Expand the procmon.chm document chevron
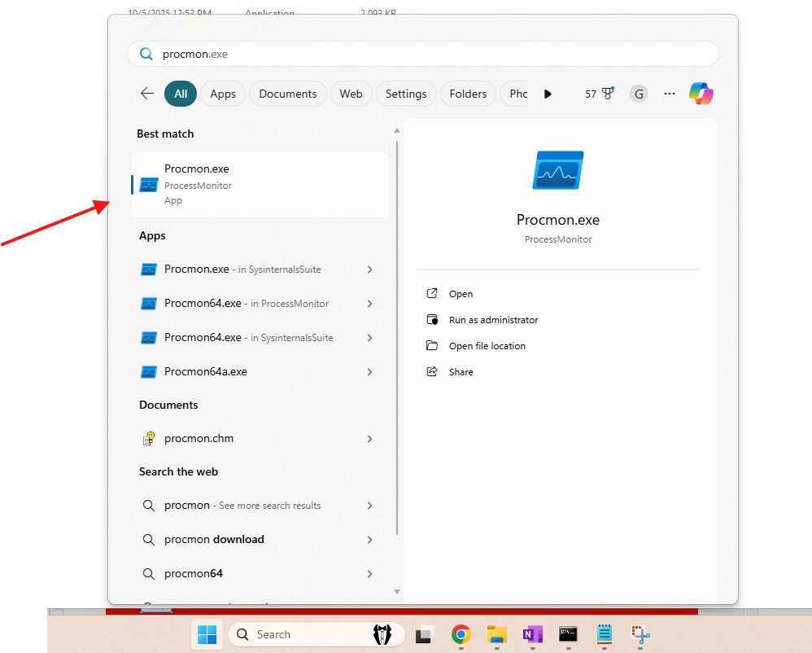This screenshot has width=812, height=653. click(369, 438)
